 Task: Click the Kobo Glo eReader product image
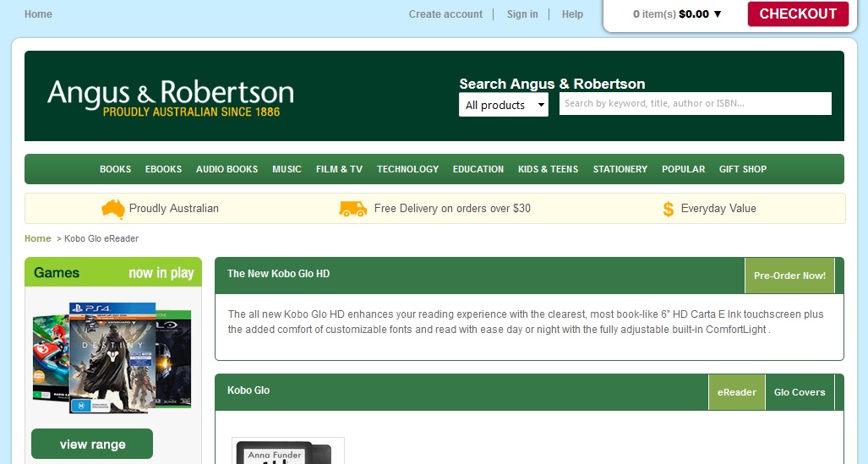point(288,450)
